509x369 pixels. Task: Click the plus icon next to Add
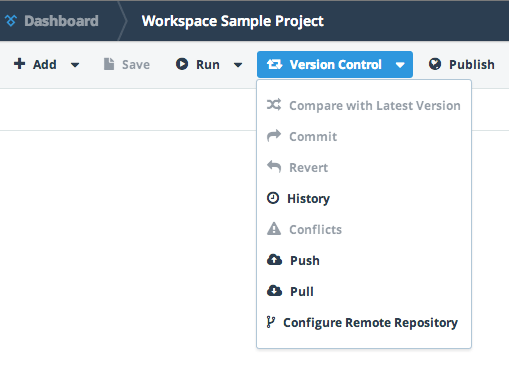20,64
